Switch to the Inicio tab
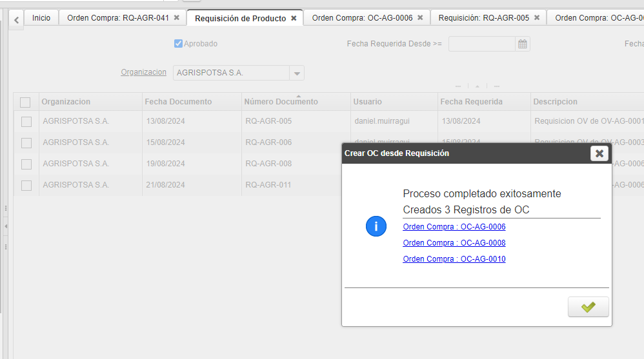Image resolution: width=644 pixels, height=359 pixels. (x=41, y=18)
